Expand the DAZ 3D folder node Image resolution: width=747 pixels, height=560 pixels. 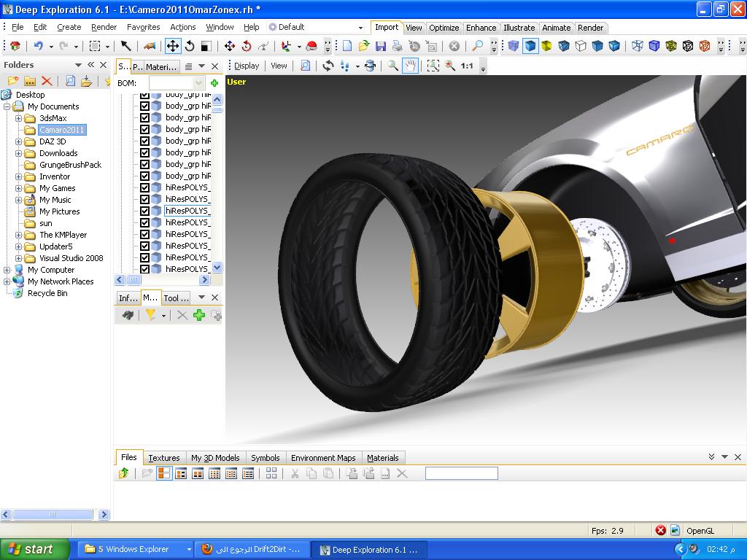coord(18,141)
